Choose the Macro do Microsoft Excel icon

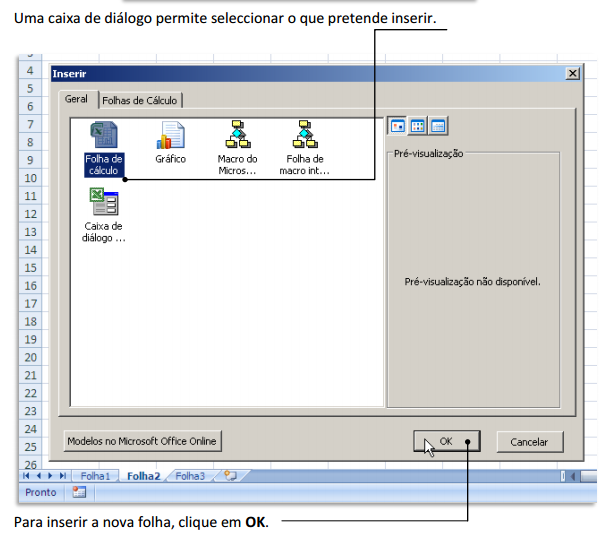237,136
